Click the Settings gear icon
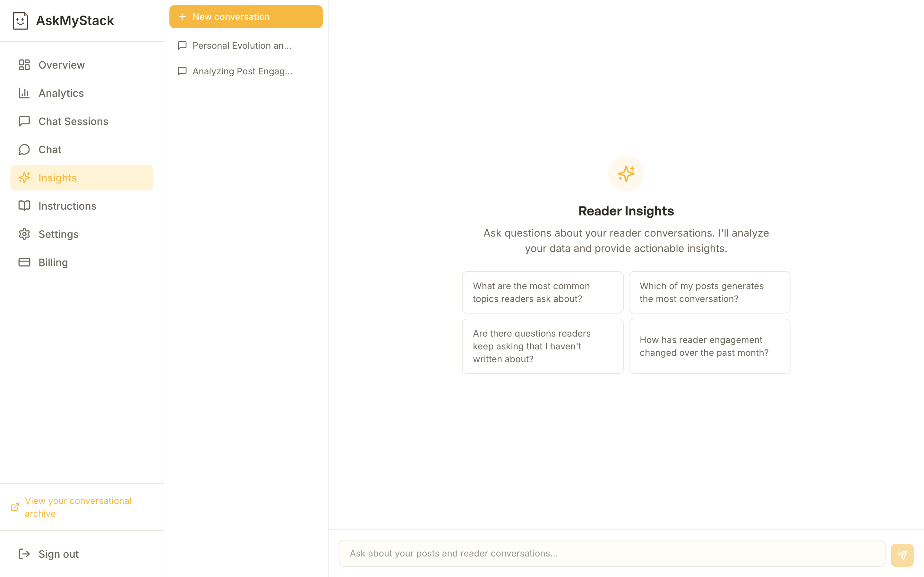Viewport: 924px width, 577px height. coord(24,234)
